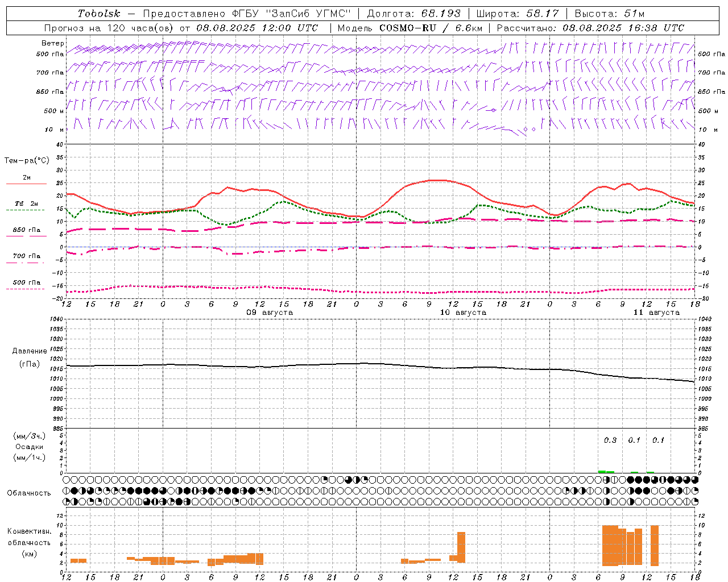Click the 'Тем-ра(°C)' temperature panel label
Viewport: 728px width, 582px height.
[27, 161]
